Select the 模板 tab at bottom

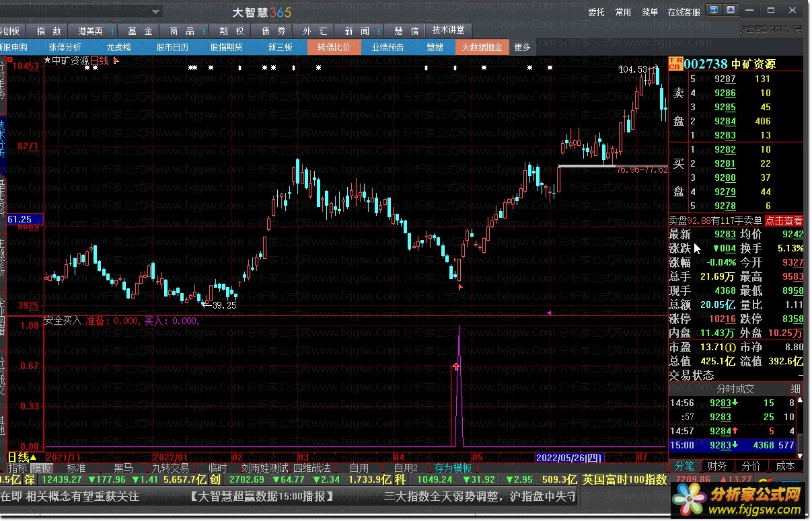coord(42,468)
